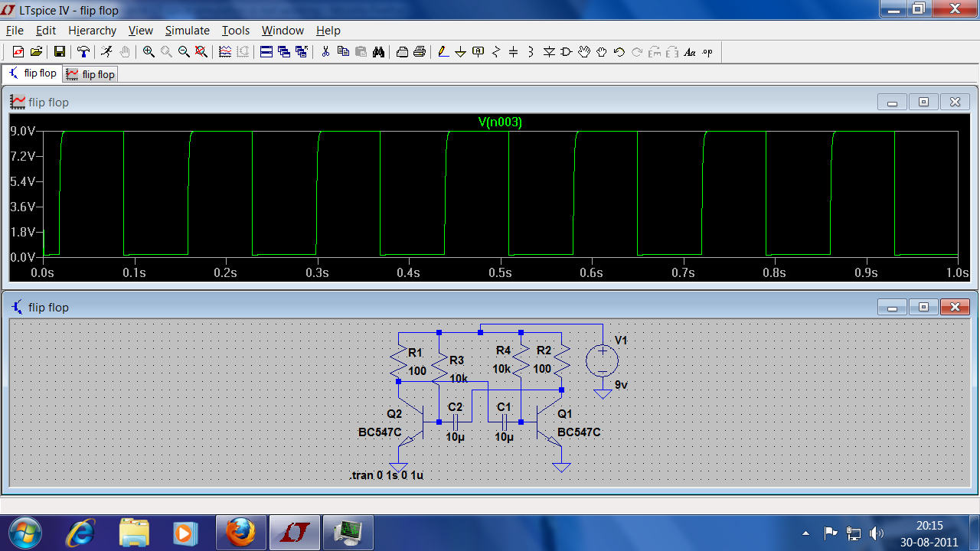Click the Undo arrow icon

619,52
